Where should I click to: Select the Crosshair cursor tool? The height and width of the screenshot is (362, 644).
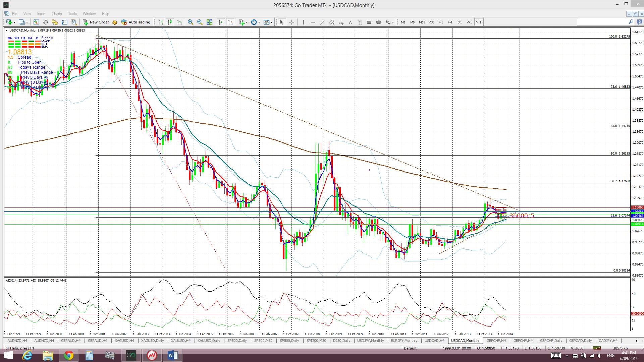coord(291,22)
